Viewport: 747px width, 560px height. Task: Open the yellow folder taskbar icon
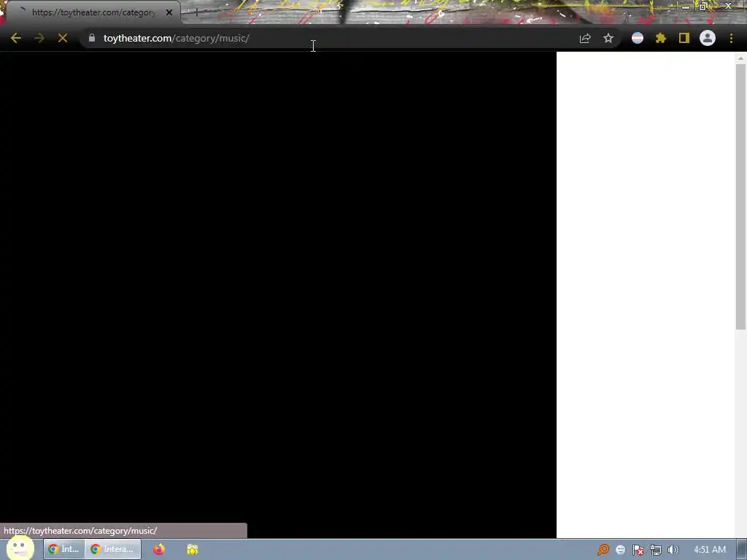193,550
